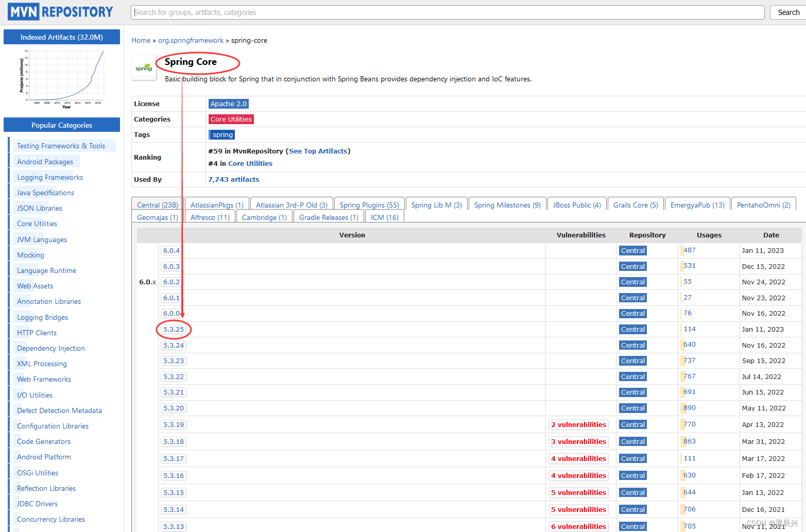View 2 vulnerabilities for version 5.3.19

[x=578, y=424]
